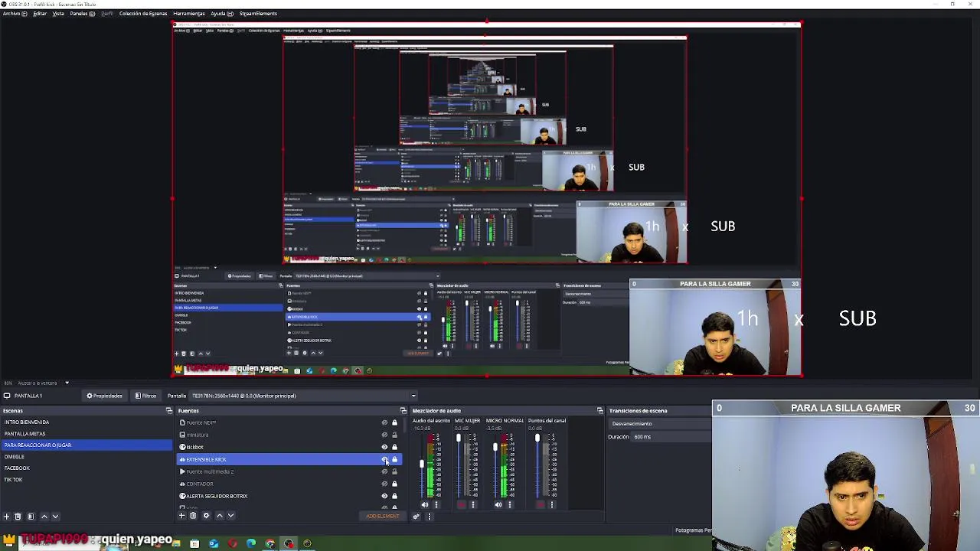
Task: Open the Paneles menu
Action: (83, 14)
